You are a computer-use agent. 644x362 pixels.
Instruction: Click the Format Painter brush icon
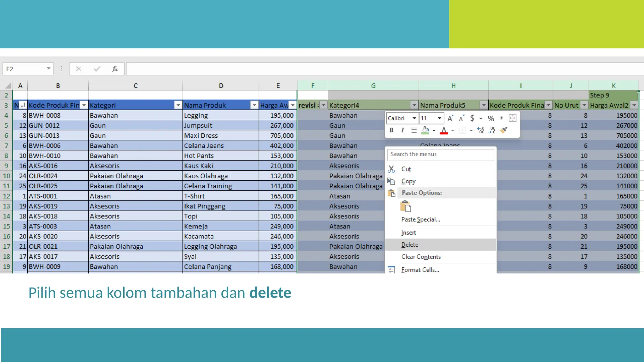(x=503, y=130)
